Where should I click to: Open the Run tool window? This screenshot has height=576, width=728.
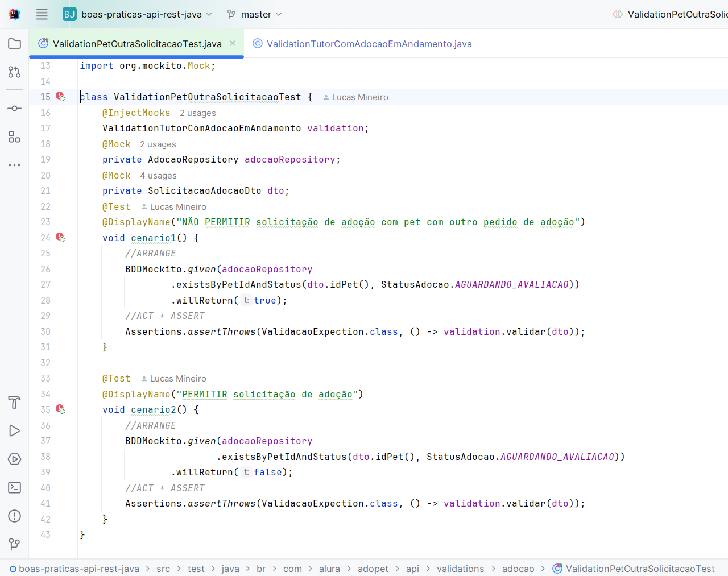[15, 431]
